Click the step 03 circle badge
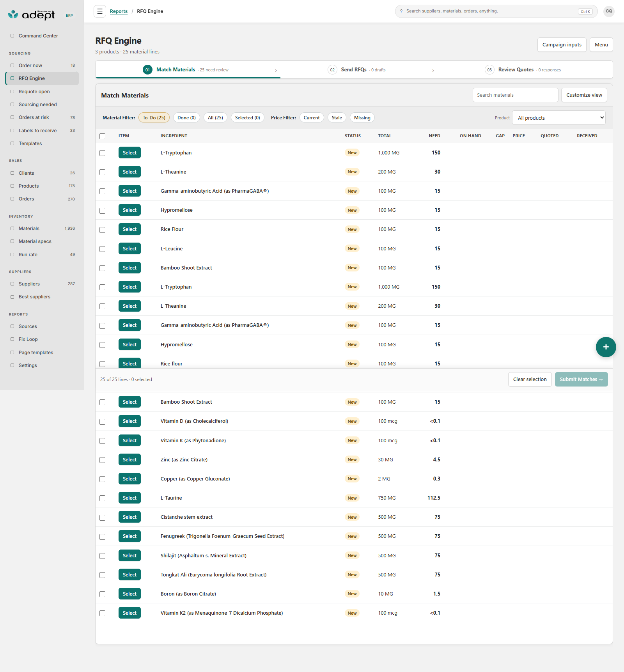Image resolution: width=624 pixels, height=672 pixels. coord(489,70)
